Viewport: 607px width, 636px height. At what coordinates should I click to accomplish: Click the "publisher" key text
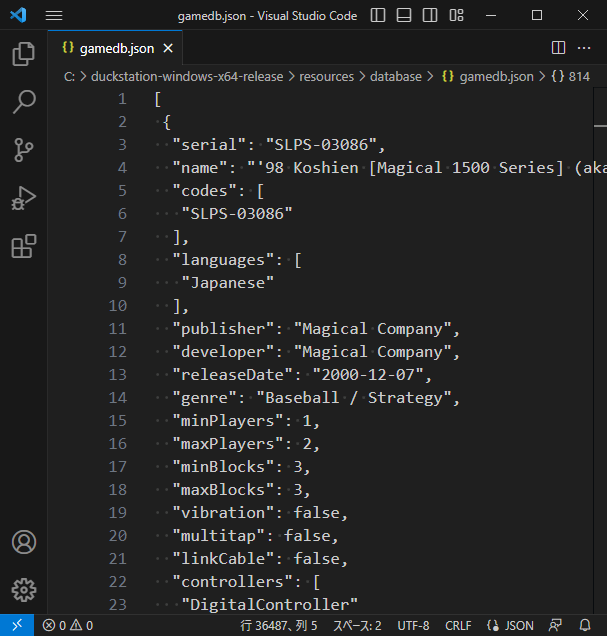click(223, 329)
